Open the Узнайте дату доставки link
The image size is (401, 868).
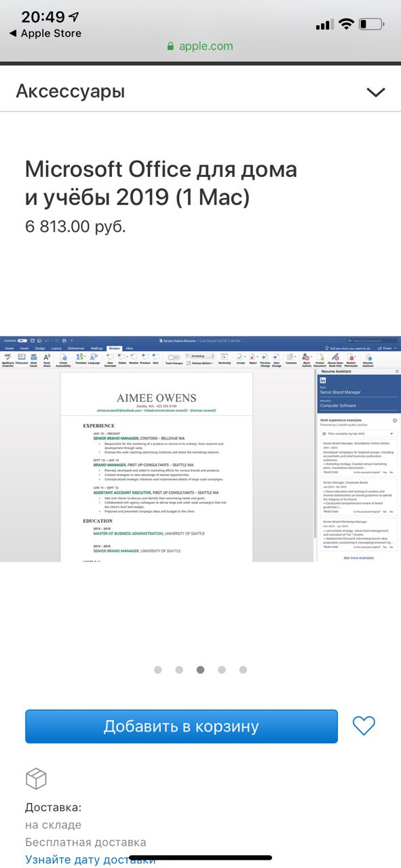pos(90,860)
